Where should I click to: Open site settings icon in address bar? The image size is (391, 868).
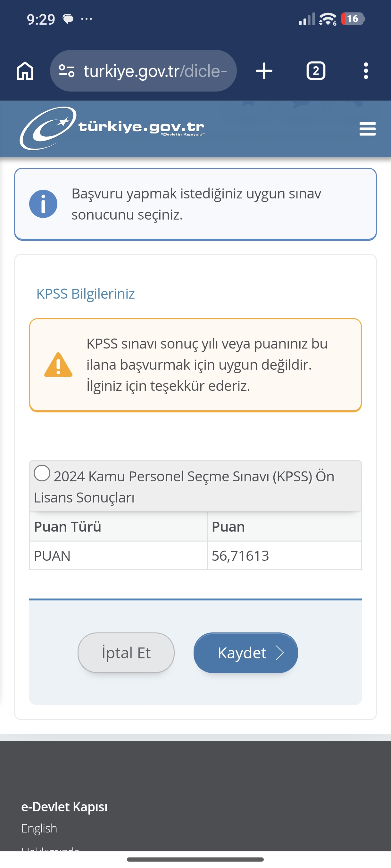66,71
